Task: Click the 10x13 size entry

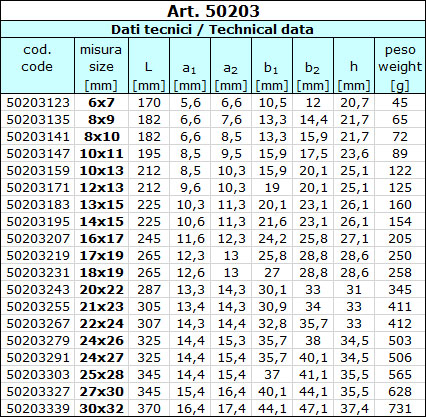Action: pyautogui.click(x=101, y=170)
